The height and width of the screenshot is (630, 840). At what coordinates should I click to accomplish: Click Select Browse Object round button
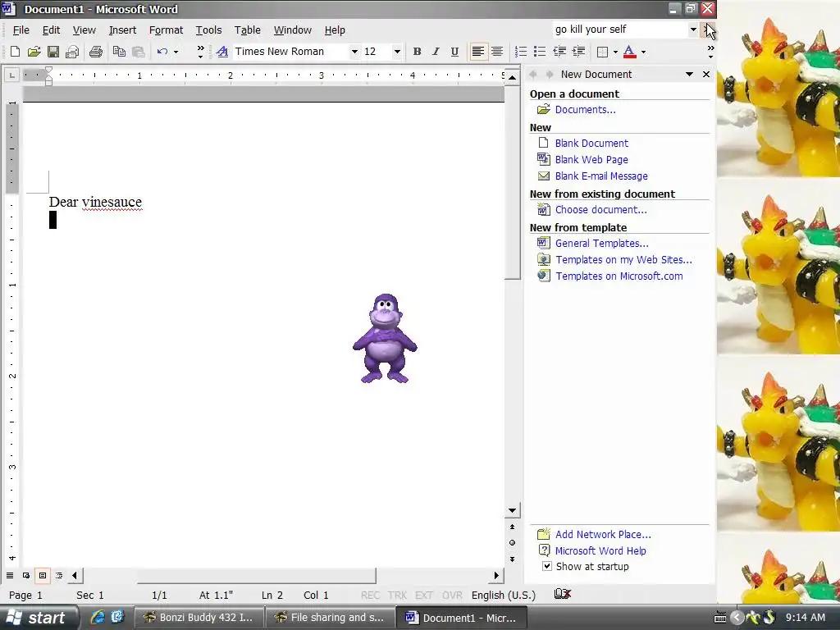tap(512, 543)
